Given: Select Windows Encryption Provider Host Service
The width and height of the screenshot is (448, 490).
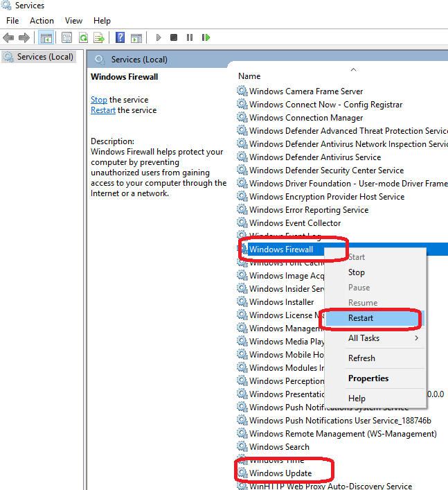Looking at the screenshot, I should pos(327,196).
